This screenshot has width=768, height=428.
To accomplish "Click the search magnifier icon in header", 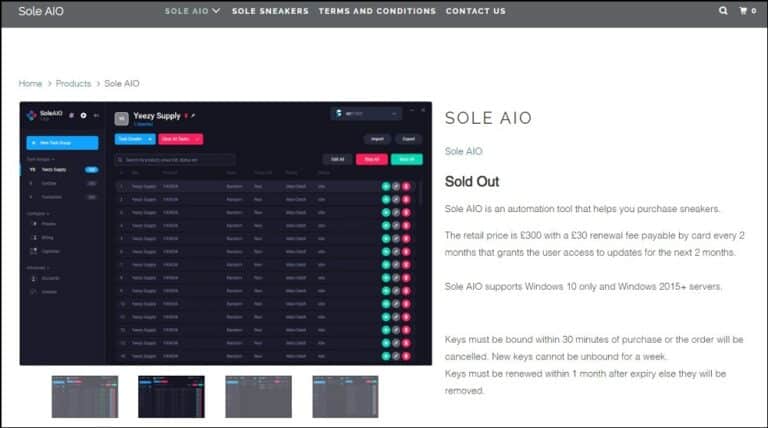I will 723,11.
